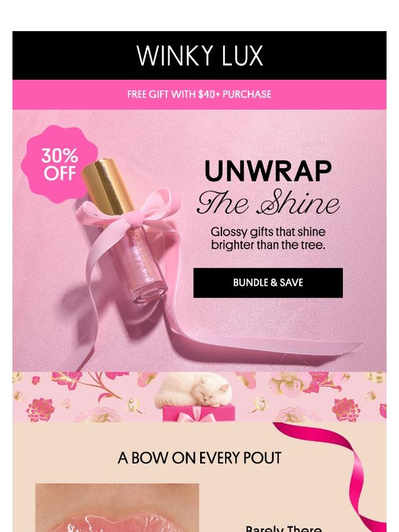Click the pink gift box under the cat
Image resolution: width=399 pixels, height=532 pixels.
(199, 413)
